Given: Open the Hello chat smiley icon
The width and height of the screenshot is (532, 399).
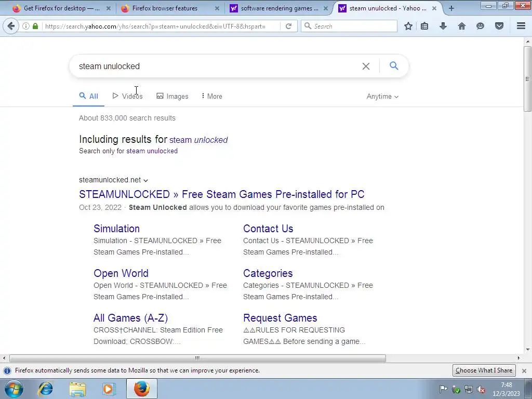Looking at the screenshot, I should click(x=480, y=26).
